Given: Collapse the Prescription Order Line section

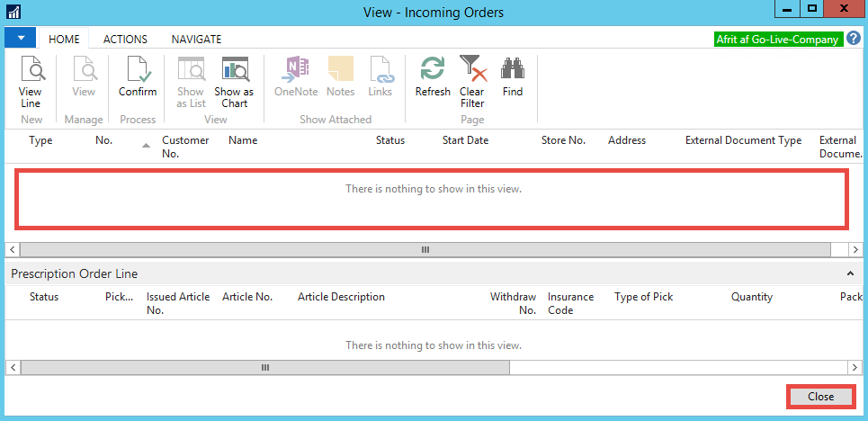Looking at the screenshot, I should click(x=850, y=273).
